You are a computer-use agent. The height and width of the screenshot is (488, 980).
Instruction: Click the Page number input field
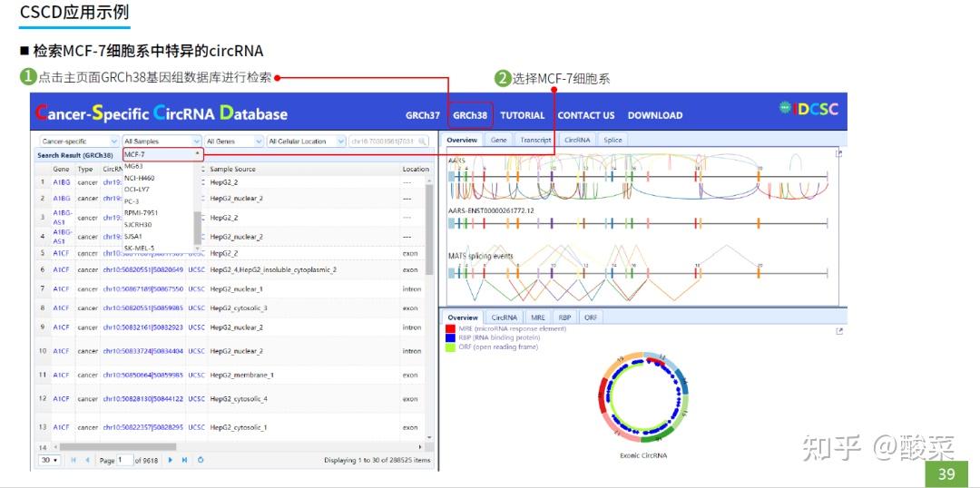(x=125, y=460)
